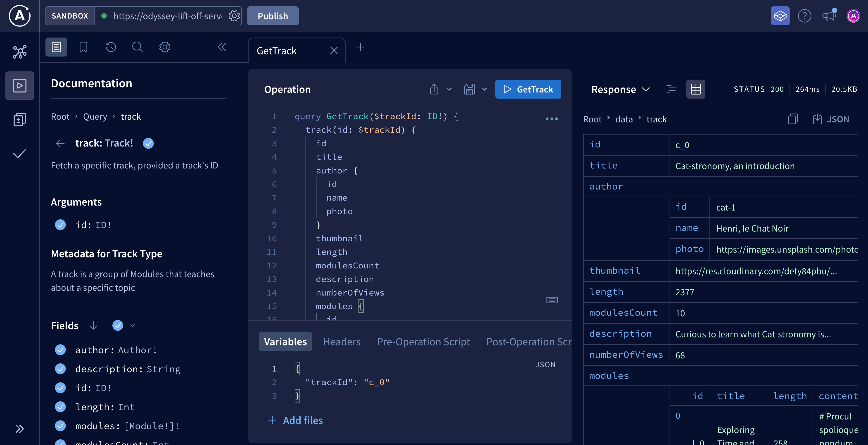The image size is (868, 445).
Task: Select the graph schema icon in sidebar
Action: tap(19, 51)
